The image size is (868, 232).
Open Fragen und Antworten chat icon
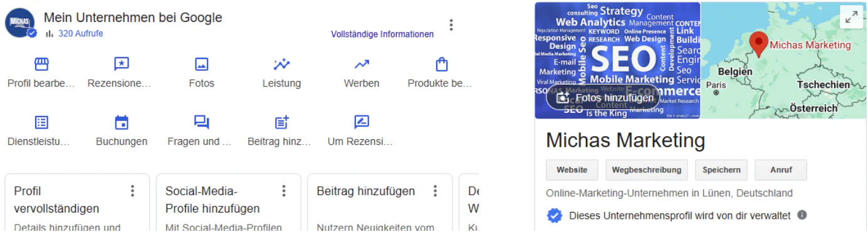[201, 122]
